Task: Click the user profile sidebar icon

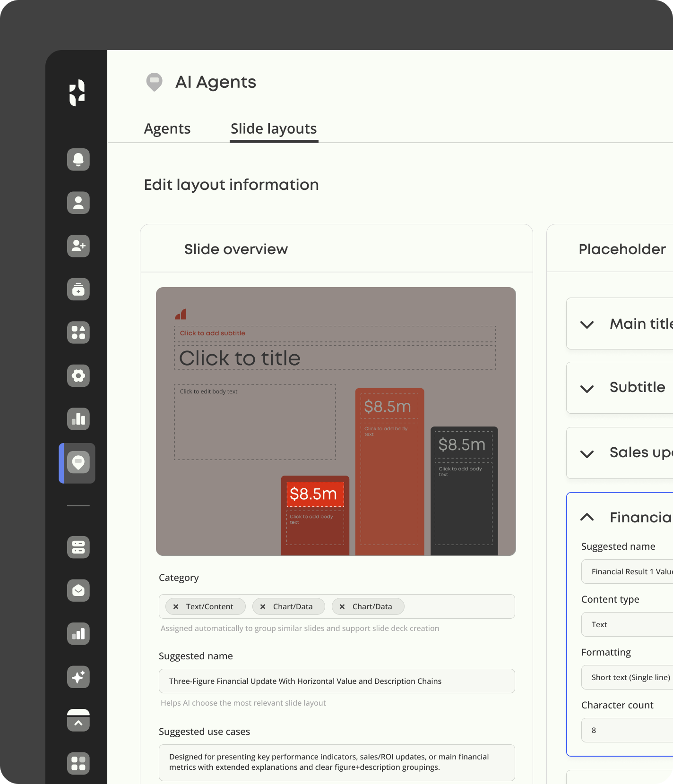Action: [78, 203]
